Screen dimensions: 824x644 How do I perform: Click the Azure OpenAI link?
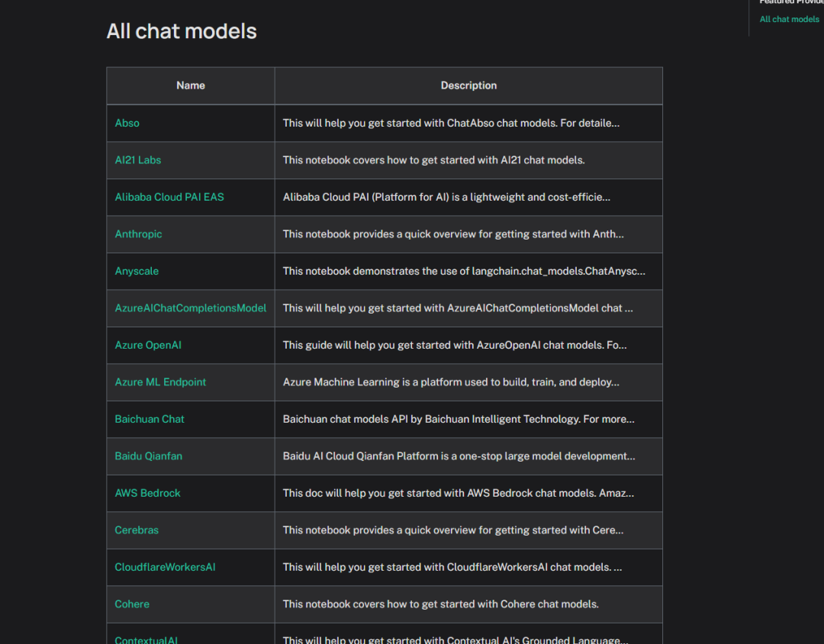click(x=148, y=345)
